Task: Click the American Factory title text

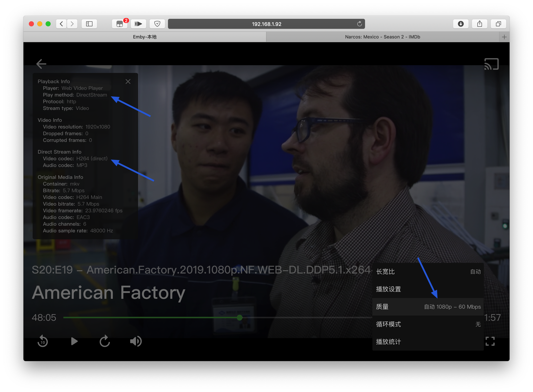Action: [x=109, y=293]
